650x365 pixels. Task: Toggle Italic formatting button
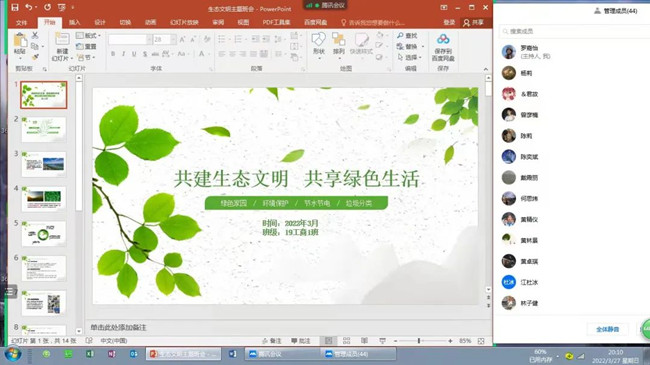pyautogui.click(x=124, y=54)
